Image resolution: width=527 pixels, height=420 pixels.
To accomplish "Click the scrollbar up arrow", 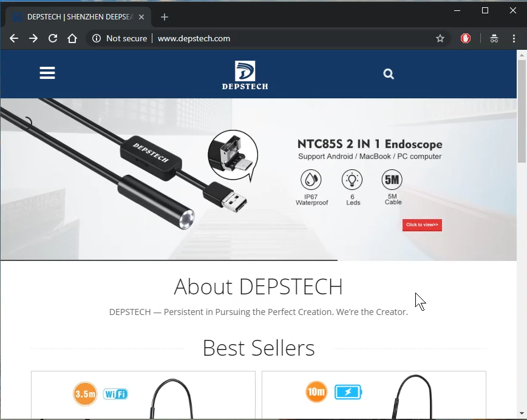I will (x=522, y=55).
